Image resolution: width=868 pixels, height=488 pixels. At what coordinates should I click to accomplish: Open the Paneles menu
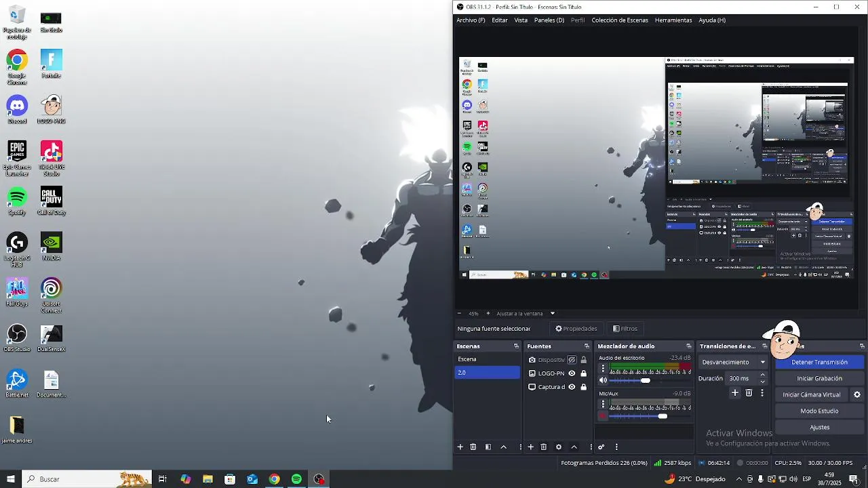tap(549, 20)
